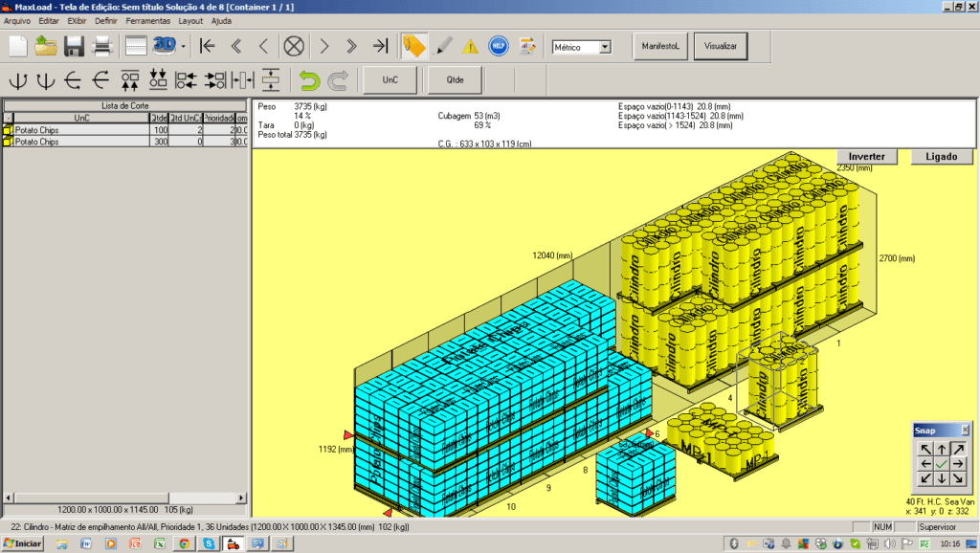Click the cut list horizontal scrollbar
This screenshot has width=980, height=553.
pos(124,498)
